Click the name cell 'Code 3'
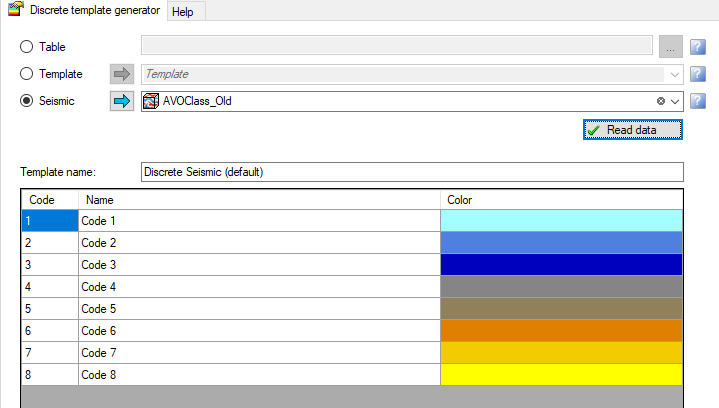Image resolution: width=719 pixels, height=408 pixels. [x=259, y=265]
